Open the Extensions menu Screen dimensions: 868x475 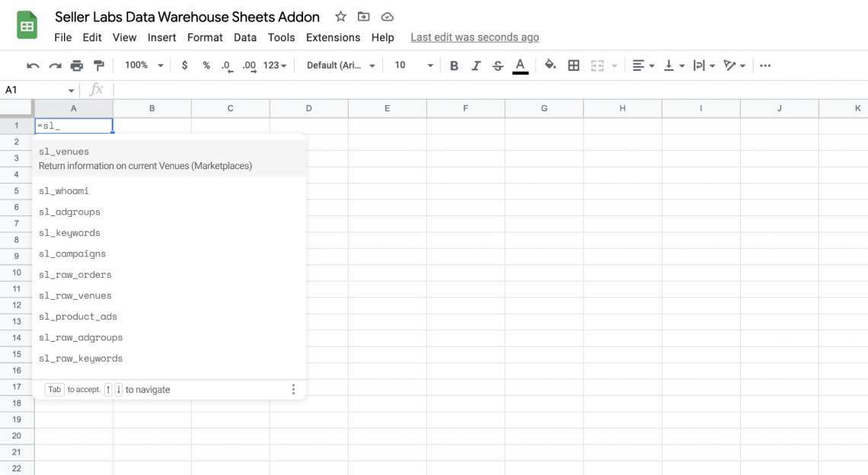pos(333,37)
